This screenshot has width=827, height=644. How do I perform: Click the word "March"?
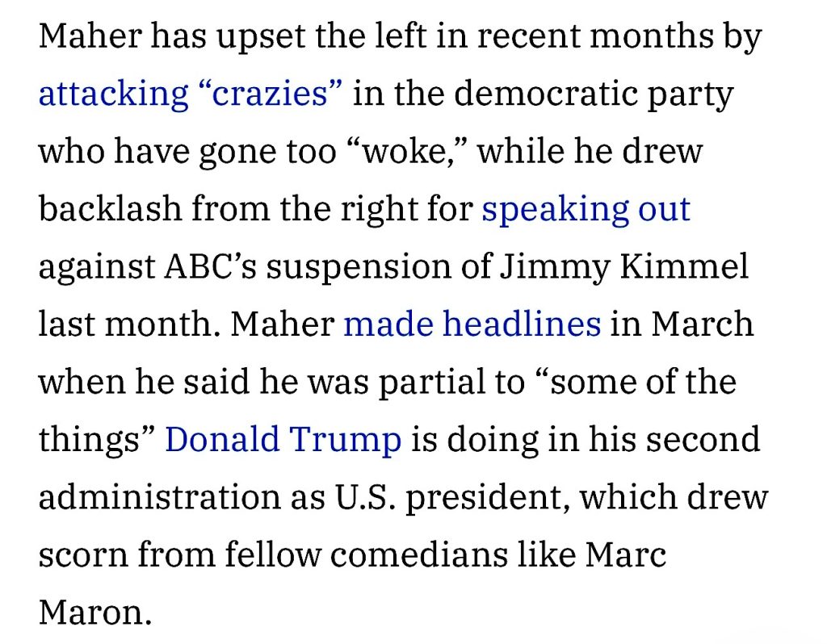tap(702, 324)
